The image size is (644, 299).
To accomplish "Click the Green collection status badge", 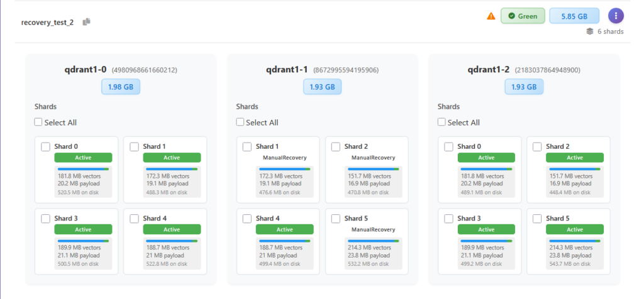I will pos(523,16).
